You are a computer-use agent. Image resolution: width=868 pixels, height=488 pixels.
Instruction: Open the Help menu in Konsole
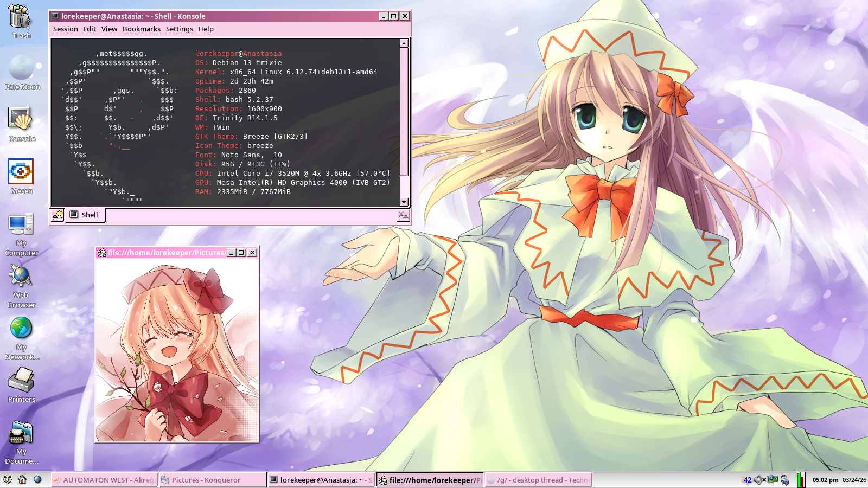(x=206, y=29)
